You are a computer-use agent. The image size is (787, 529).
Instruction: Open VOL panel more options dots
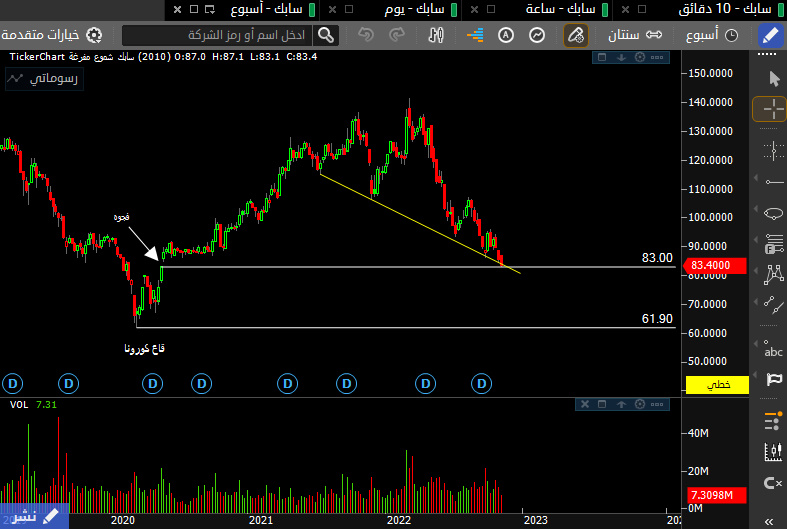[657, 404]
